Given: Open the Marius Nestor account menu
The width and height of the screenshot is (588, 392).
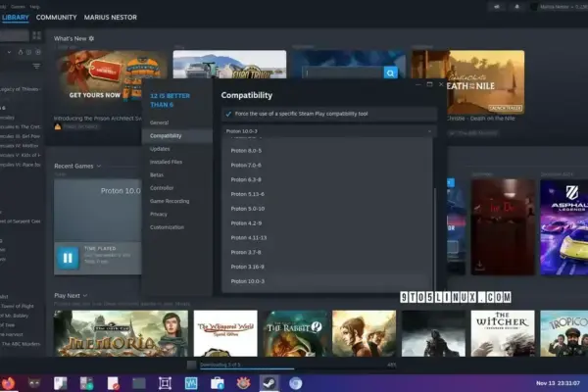Looking at the screenshot, I should [x=559, y=7].
